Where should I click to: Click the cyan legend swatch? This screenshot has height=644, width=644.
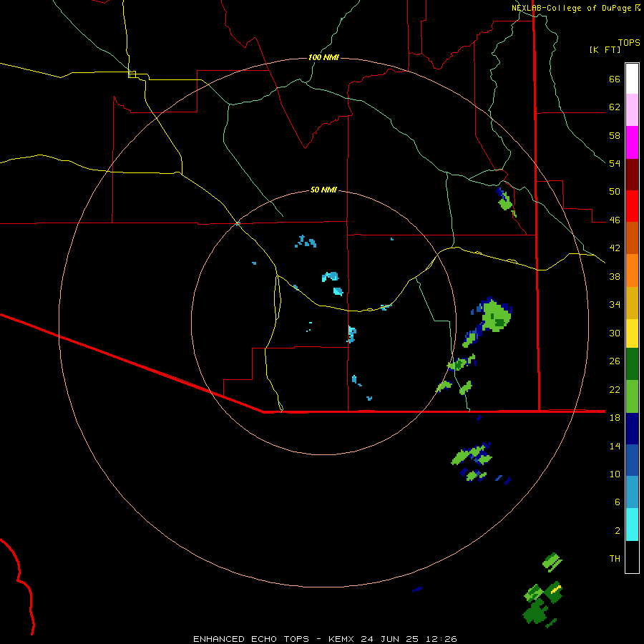point(632,525)
